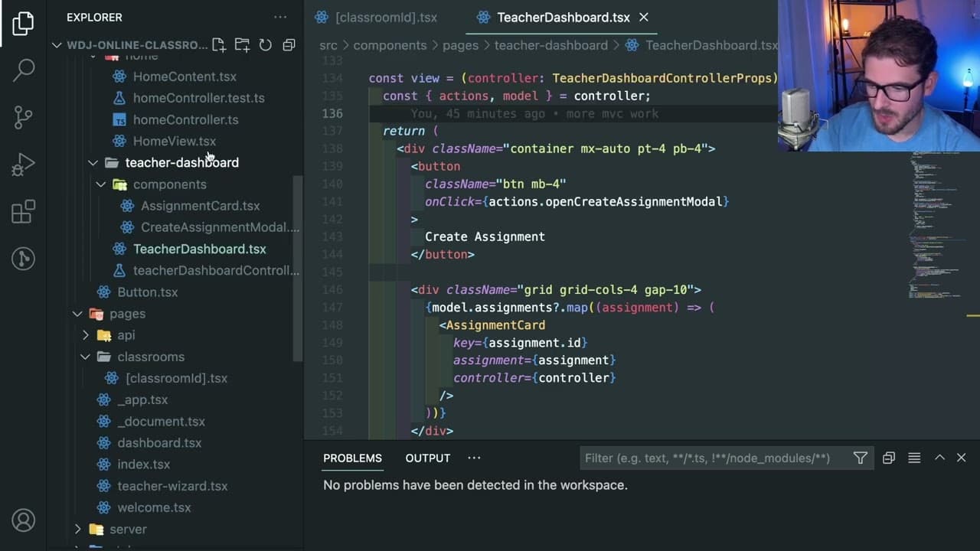Screen dimensions: 980x551
Task: Close the bottom panel
Action: pyautogui.click(x=962, y=458)
